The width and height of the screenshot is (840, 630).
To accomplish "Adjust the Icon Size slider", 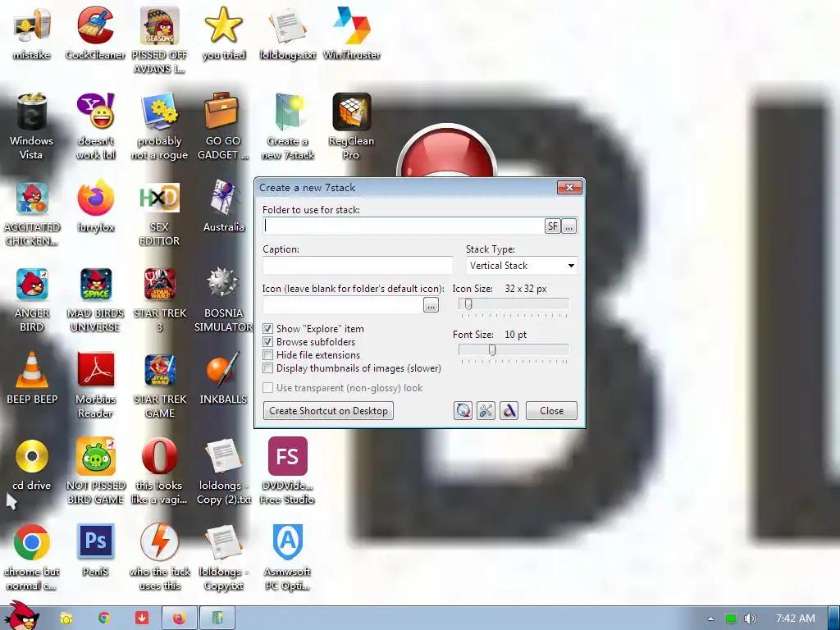I will click(468, 304).
